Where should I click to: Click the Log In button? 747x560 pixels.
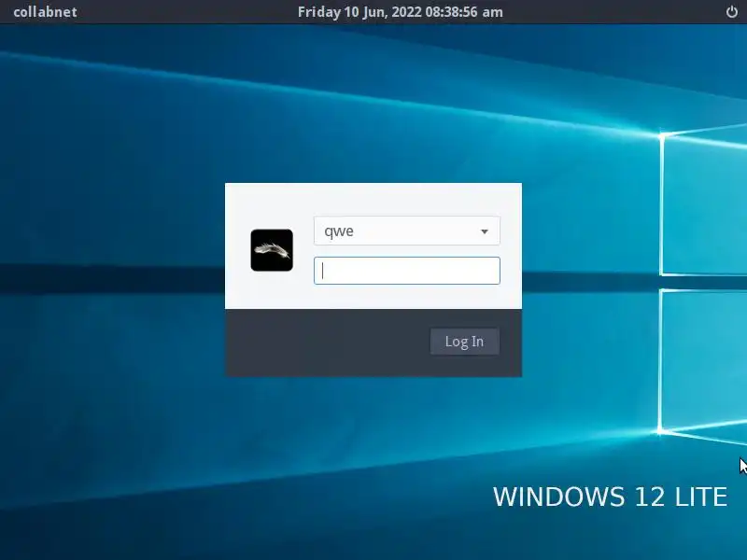click(x=464, y=342)
